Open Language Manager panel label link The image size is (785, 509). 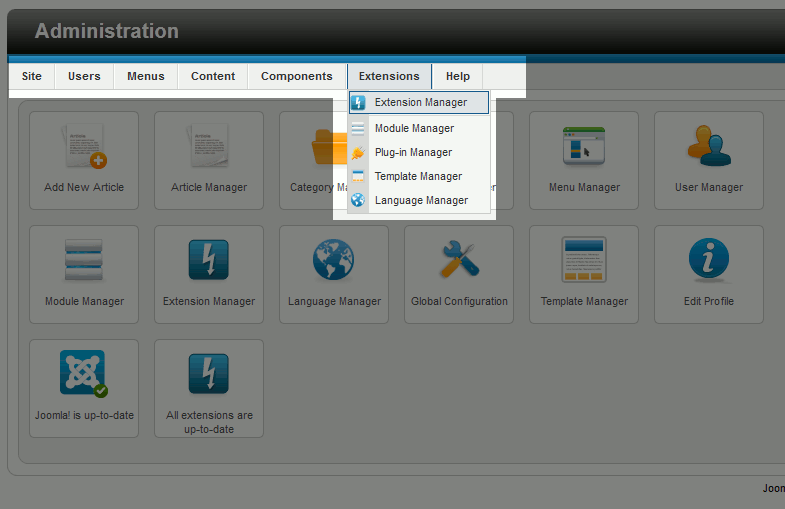tap(334, 301)
